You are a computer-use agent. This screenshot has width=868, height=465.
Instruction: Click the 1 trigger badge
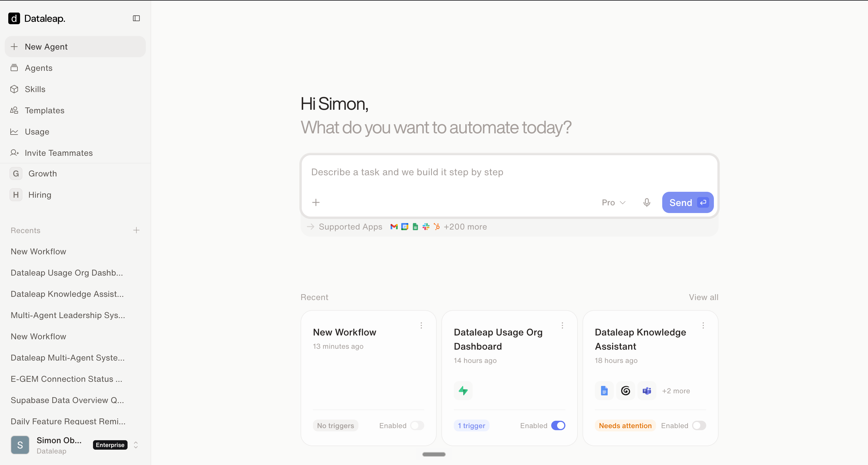[x=471, y=425]
